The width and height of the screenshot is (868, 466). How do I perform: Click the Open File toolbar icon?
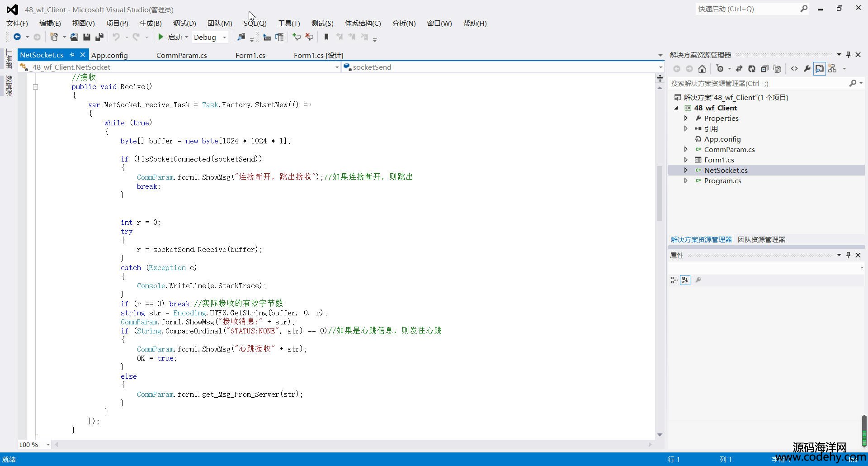click(x=74, y=37)
